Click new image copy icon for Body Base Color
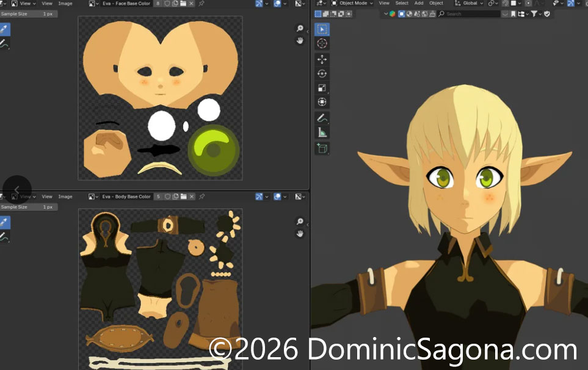 click(175, 197)
